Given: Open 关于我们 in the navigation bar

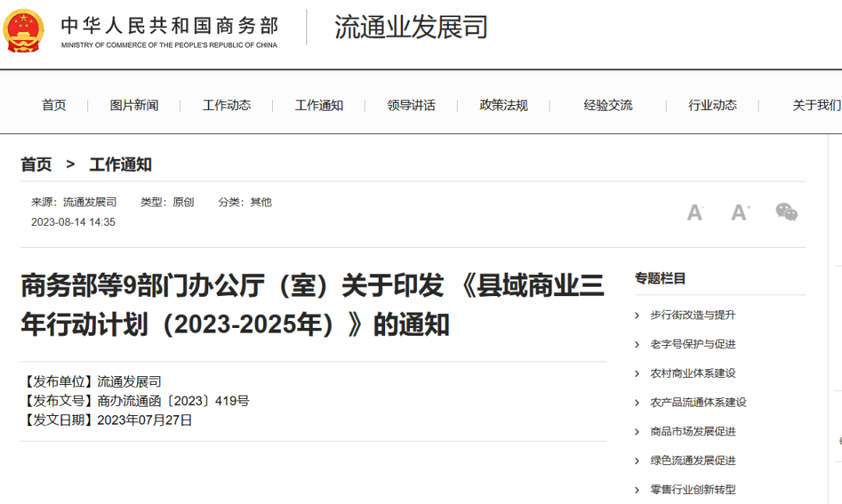Looking at the screenshot, I should [x=817, y=105].
